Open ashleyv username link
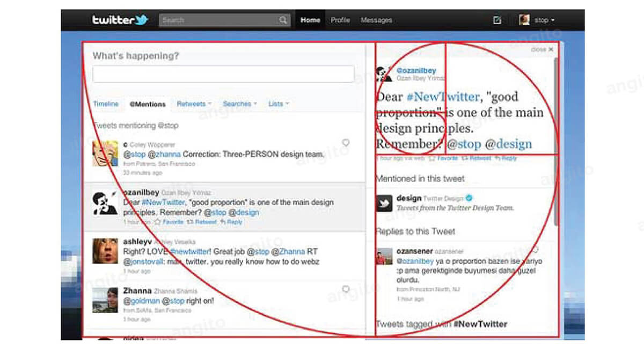This screenshot has width=644, height=349. coord(137,242)
